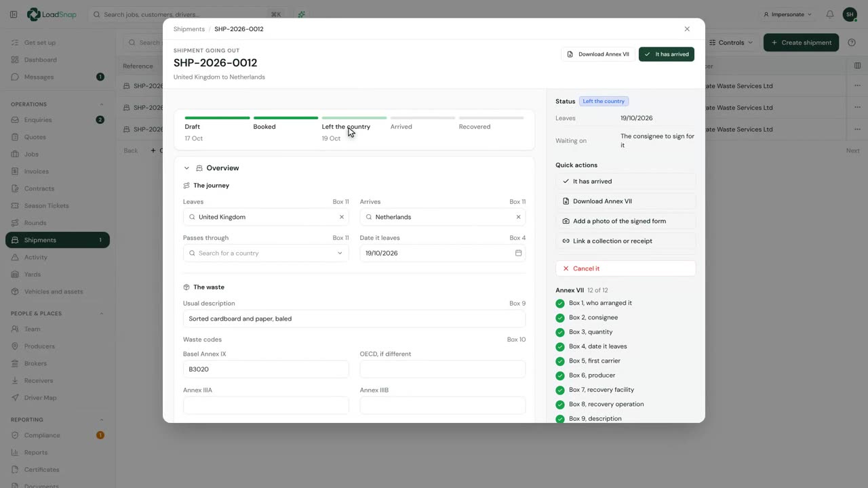Click the help question mark icon

[x=852, y=43]
